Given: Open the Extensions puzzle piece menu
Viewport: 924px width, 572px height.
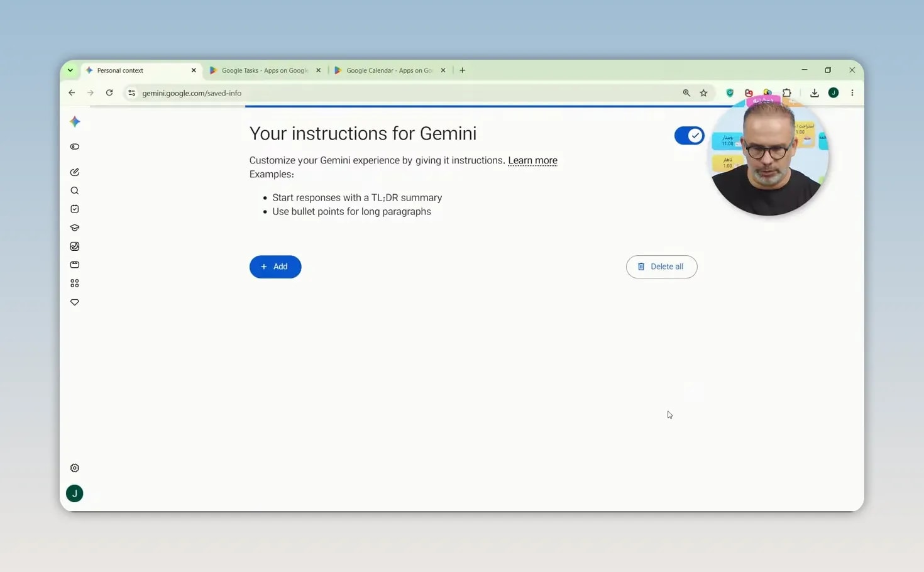Looking at the screenshot, I should click(787, 92).
